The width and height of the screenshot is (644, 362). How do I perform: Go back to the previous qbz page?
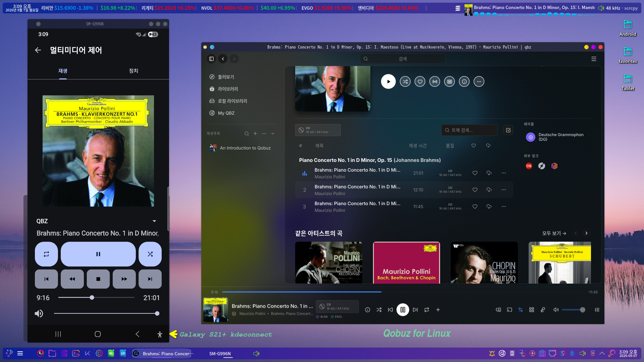[x=223, y=59]
